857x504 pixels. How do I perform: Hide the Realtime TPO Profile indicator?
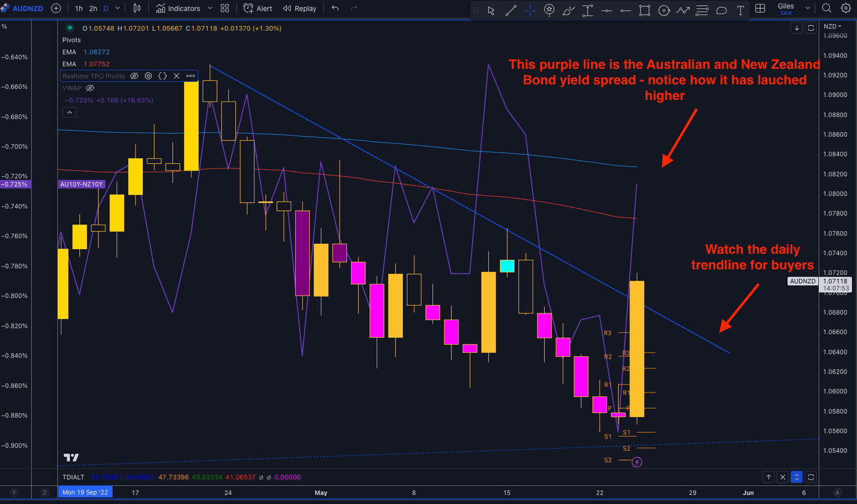click(134, 76)
